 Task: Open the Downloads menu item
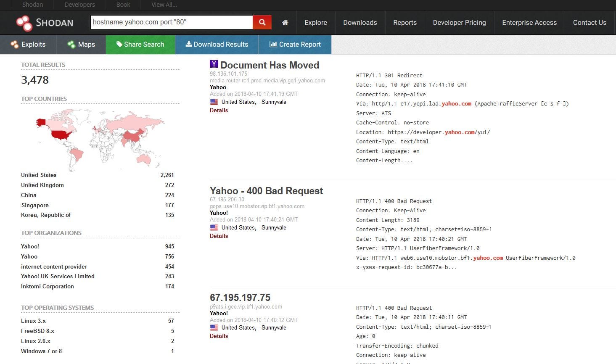pos(360,23)
